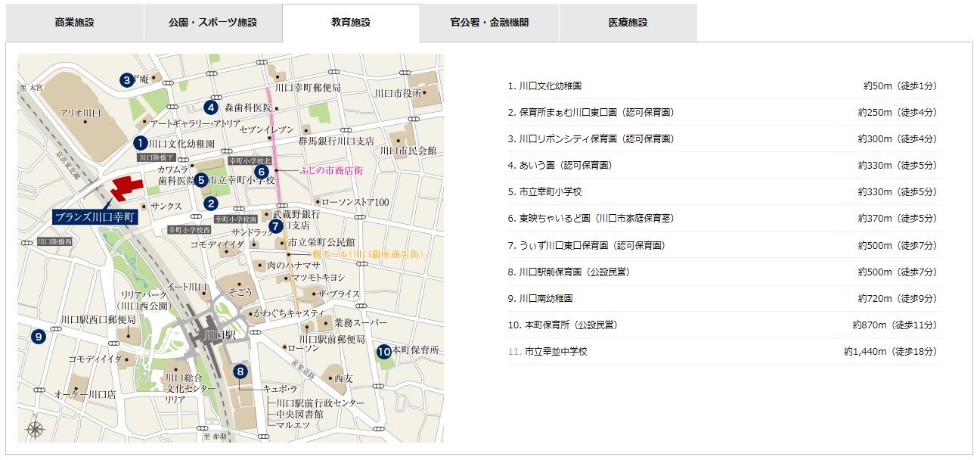This screenshot has height=460, width=980.
Task: Click map marker number 1 near 川口文化幼稚園
Action: 140,142
